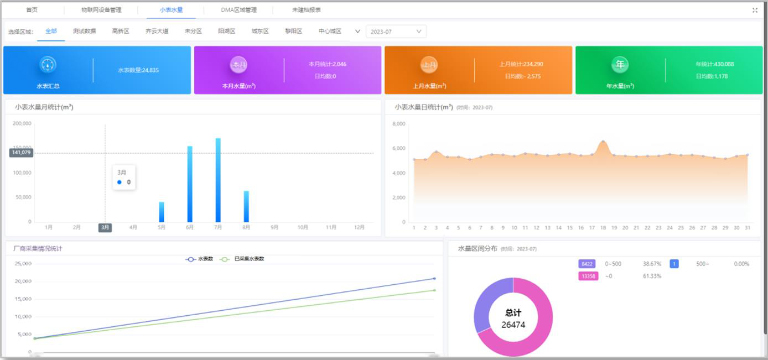This screenshot has width=768, height=360.
Task: Click the 上月 circular icon
Action: (429, 65)
